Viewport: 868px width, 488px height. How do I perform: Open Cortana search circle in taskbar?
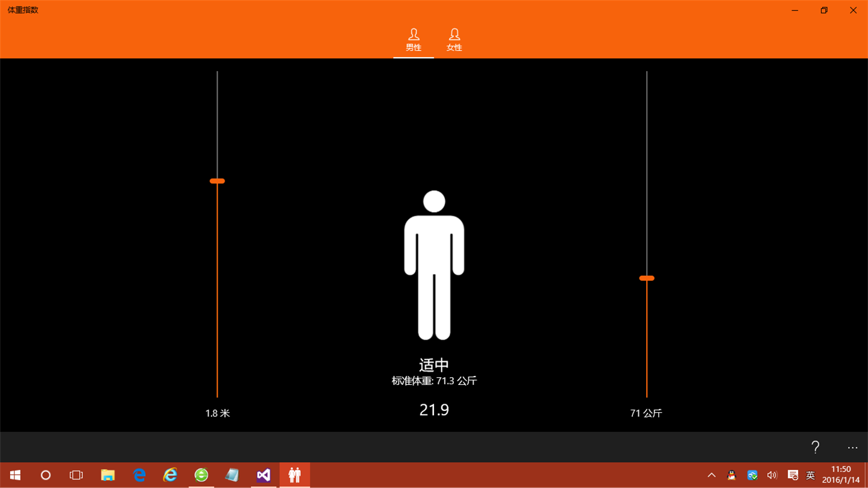point(46,475)
